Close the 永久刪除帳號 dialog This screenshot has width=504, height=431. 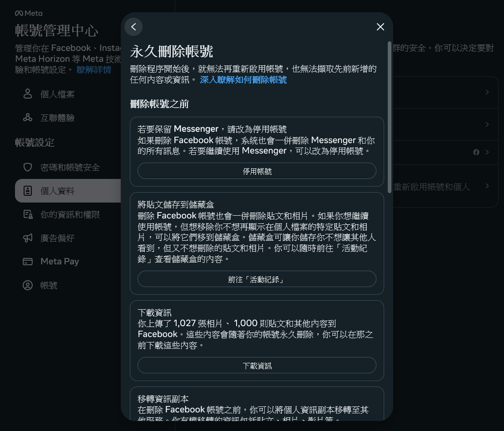tap(380, 27)
